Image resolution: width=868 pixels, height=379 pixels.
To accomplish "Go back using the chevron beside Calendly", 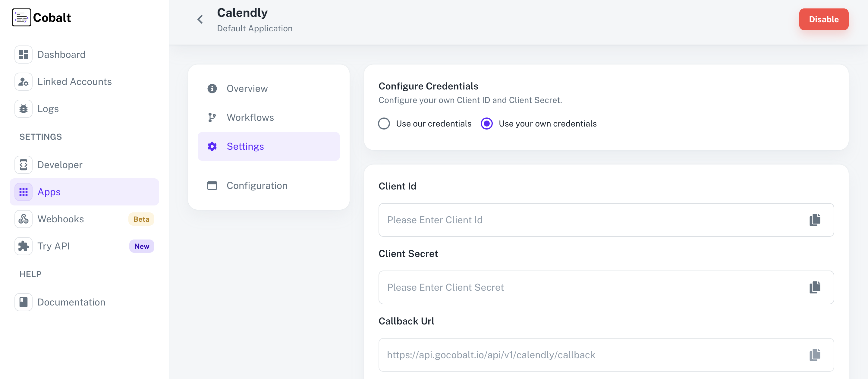I will click(x=200, y=19).
